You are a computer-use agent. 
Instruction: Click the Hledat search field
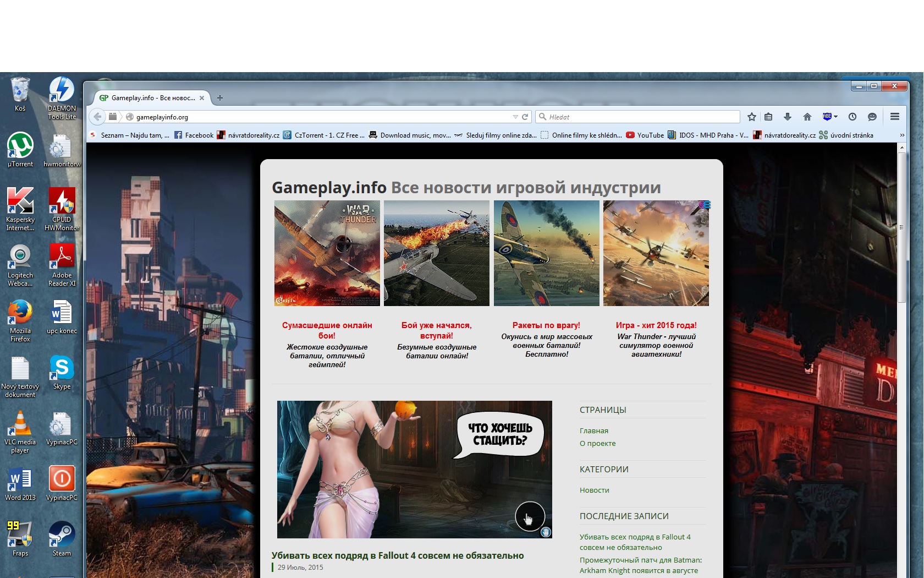[x=638, y=117]
